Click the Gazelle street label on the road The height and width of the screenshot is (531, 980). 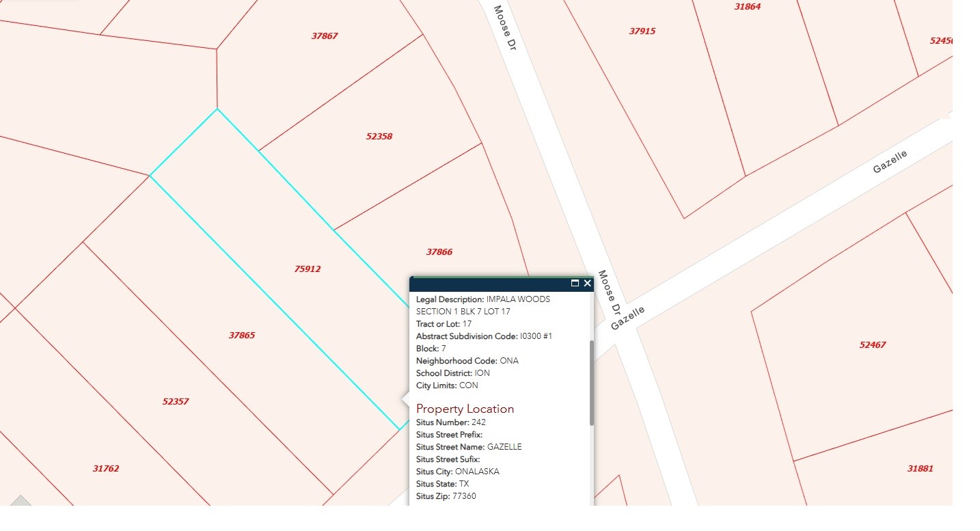click(890, 162)
